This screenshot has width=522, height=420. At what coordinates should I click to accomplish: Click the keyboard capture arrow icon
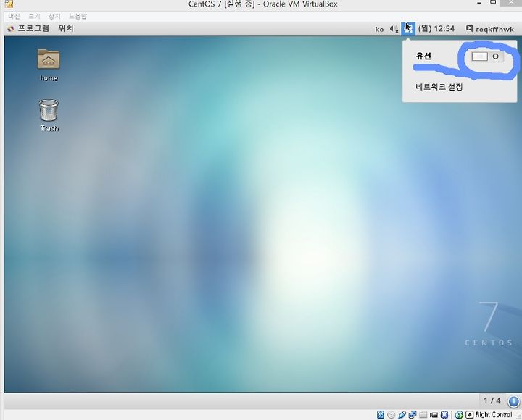[x=469, y=415]
